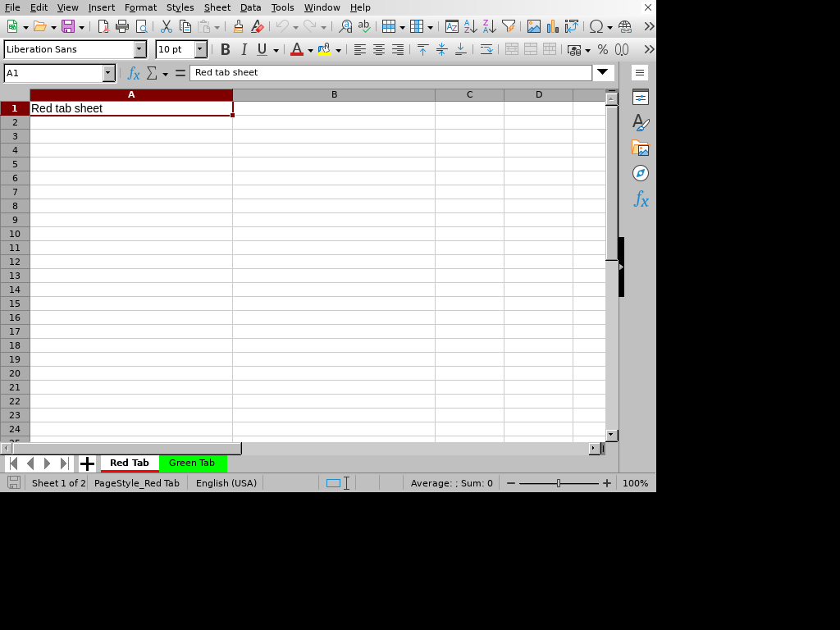Toggle Bold formatting

(x=225, y=49)
